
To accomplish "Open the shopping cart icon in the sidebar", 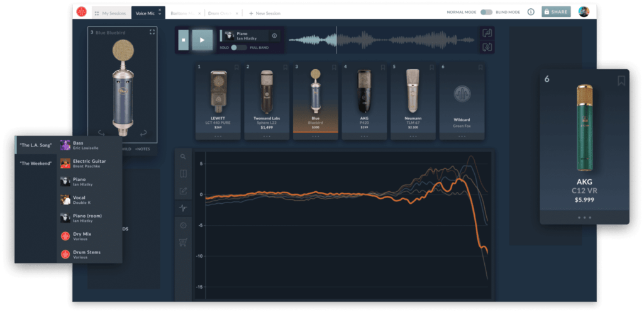I will click(183, 242).
